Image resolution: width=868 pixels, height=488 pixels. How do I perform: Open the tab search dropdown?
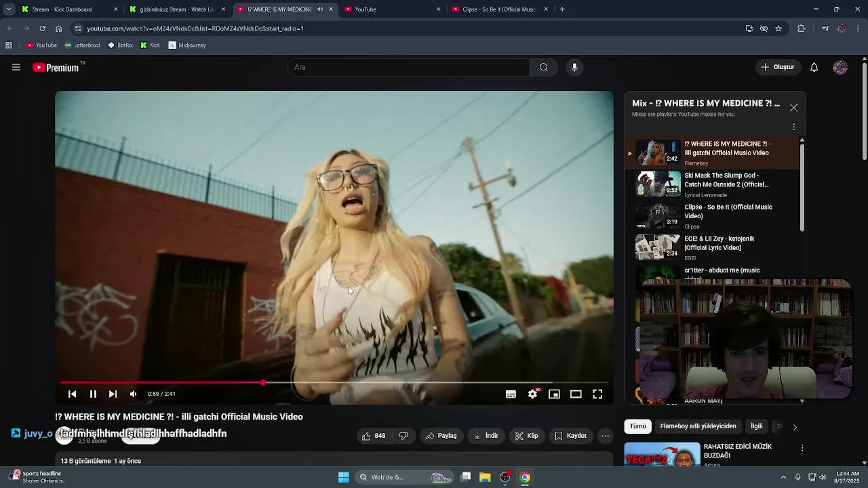tap(9, 9)
